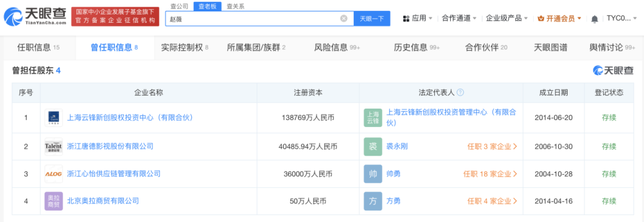
Task: Click the TianYanCha logo
Action: [35, 17]
